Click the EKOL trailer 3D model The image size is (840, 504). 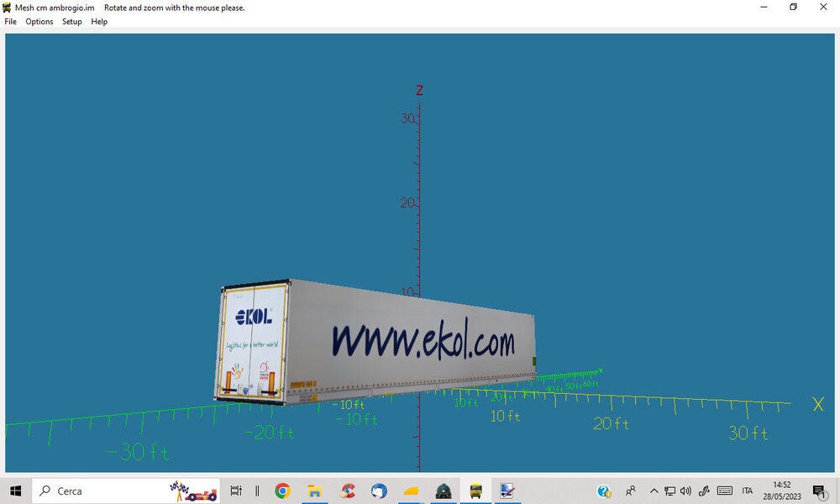(x=375, y=343)
